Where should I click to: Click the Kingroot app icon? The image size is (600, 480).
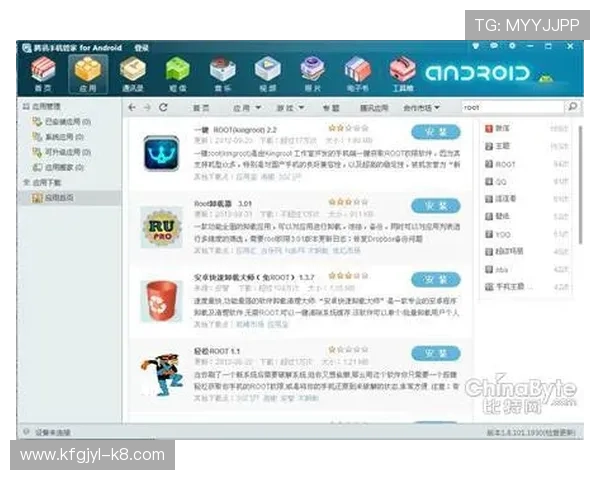(161, 153)
